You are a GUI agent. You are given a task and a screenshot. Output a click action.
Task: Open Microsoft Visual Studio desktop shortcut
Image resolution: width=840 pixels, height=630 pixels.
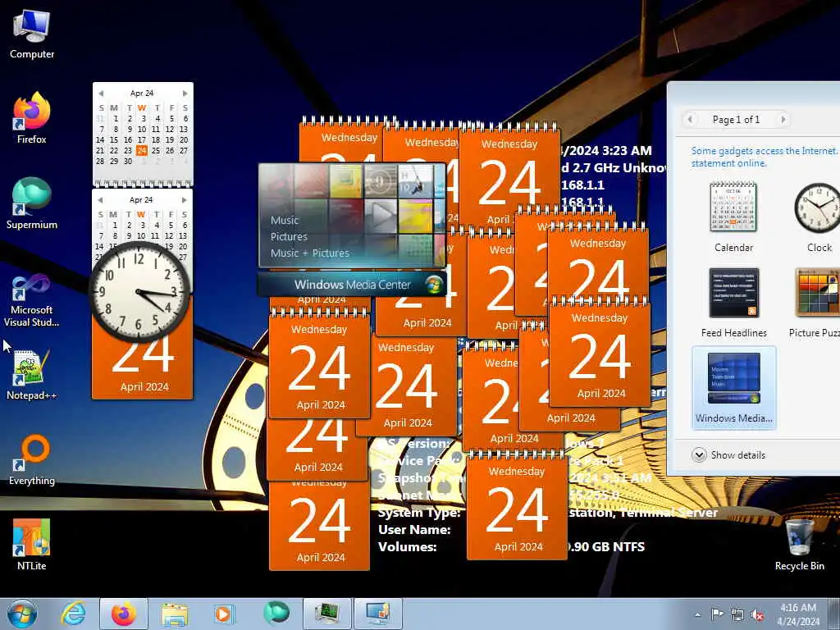point(32,300)
